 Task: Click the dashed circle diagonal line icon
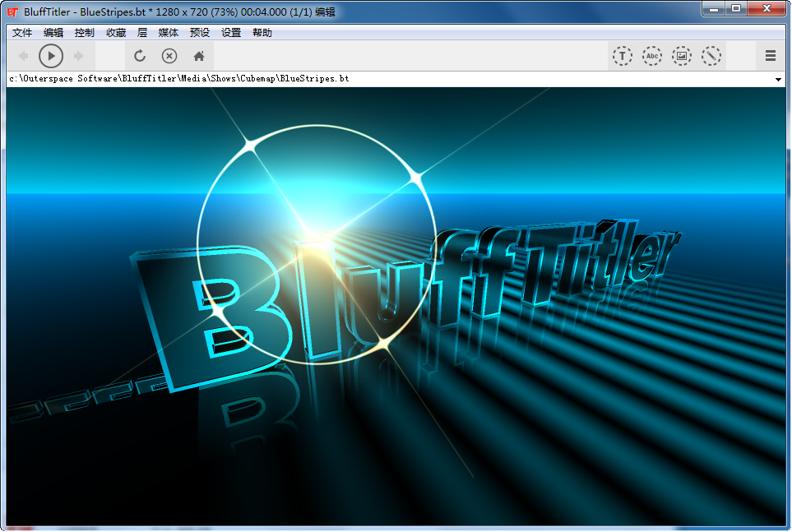(711, 56)
